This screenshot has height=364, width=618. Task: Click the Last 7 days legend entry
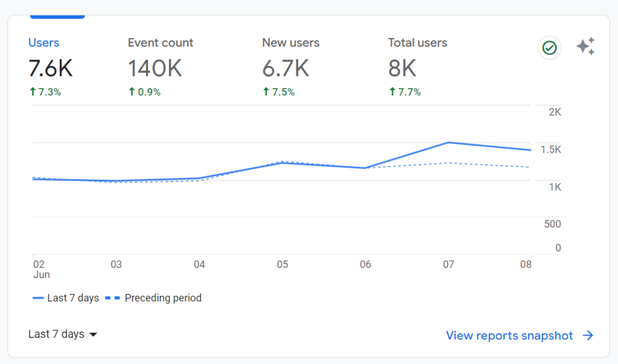tap(65, 298)
